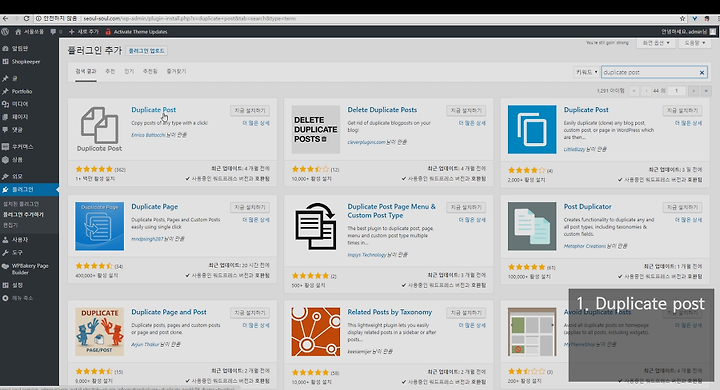Open the 도구 tools menu
Screen dimensions: 720x390
[17, 253]
